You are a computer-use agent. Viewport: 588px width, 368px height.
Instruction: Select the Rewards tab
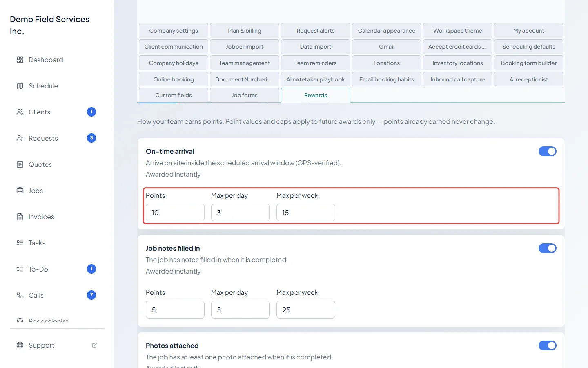316,95
